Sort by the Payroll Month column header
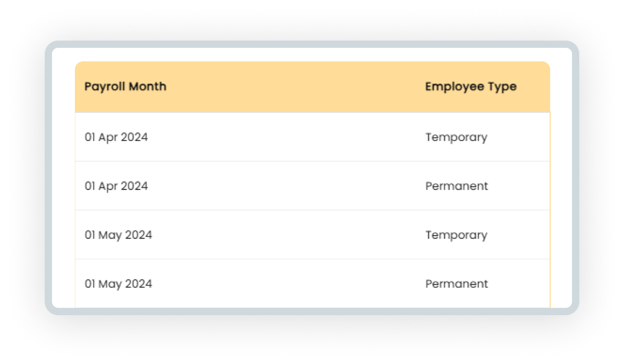Image resolution: width=624 pixels, height=364 pixels. coord(125,87)
